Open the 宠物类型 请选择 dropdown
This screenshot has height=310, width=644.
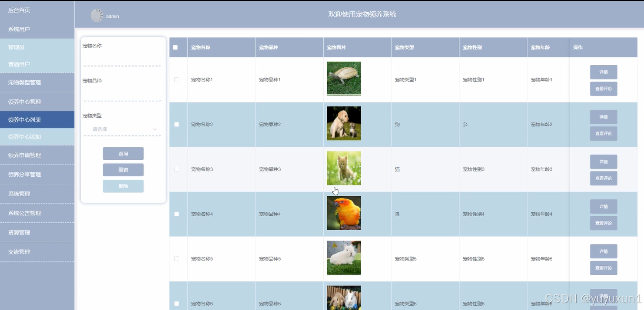[123, 129]
